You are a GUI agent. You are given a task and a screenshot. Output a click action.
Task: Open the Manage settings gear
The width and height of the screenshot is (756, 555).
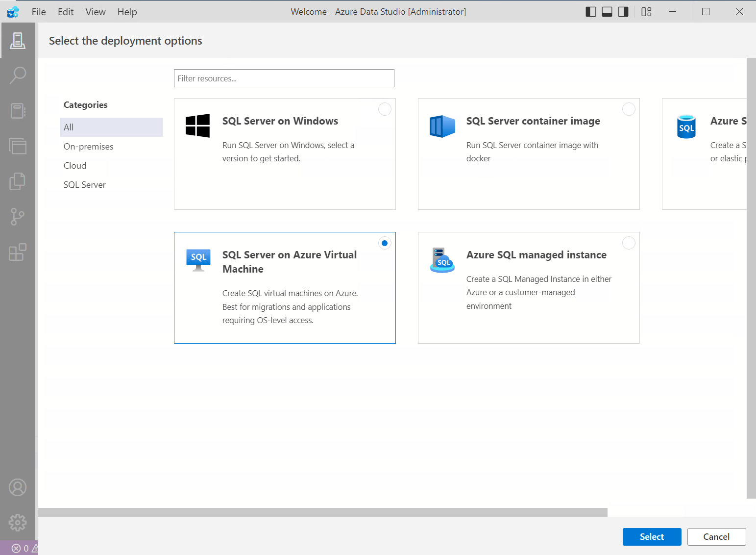(x=18, y=522)
